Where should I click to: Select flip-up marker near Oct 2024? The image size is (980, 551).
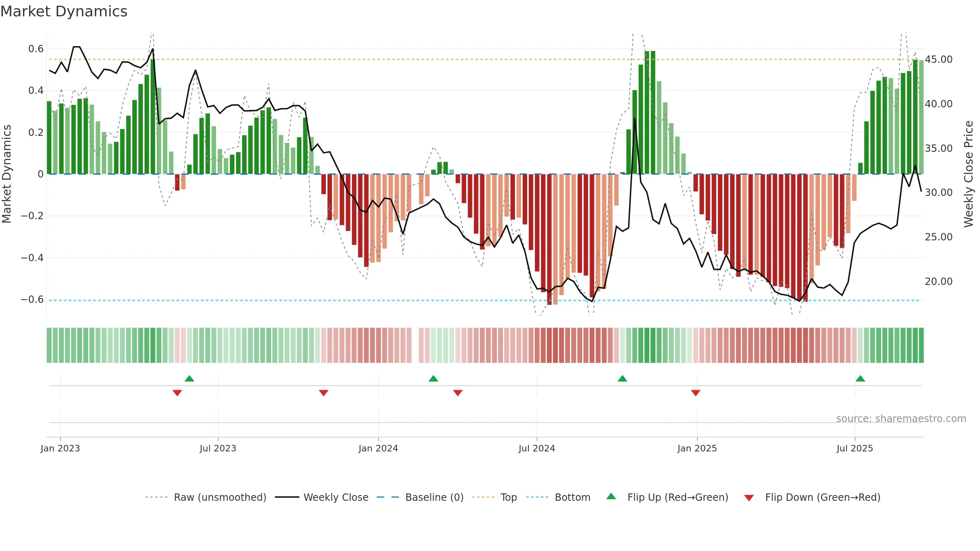[x=623, y=378]
